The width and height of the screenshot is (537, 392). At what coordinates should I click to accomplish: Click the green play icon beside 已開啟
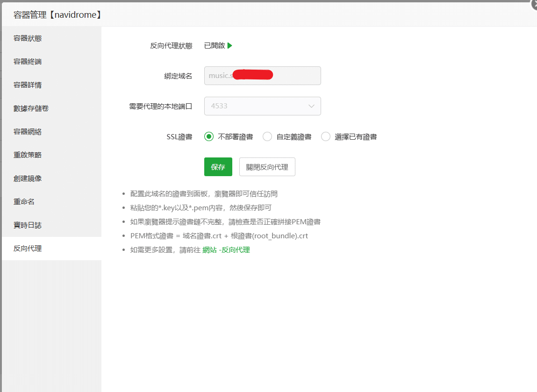coord(229,45)
